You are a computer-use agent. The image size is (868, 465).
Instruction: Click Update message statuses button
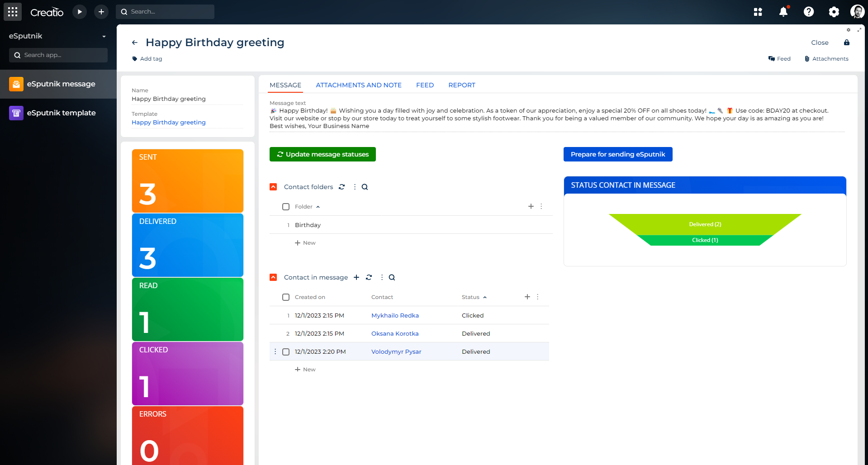(323, 154)
